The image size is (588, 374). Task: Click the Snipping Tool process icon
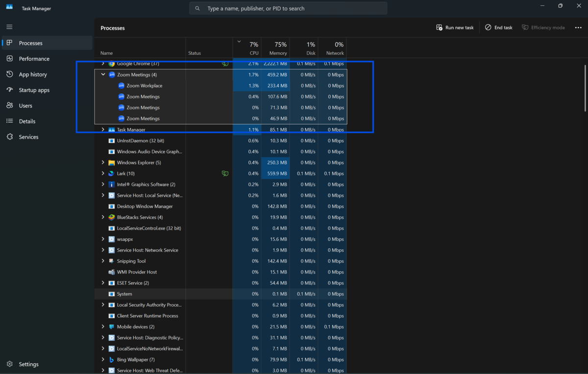pyautogui.click(x=111, y=261)
